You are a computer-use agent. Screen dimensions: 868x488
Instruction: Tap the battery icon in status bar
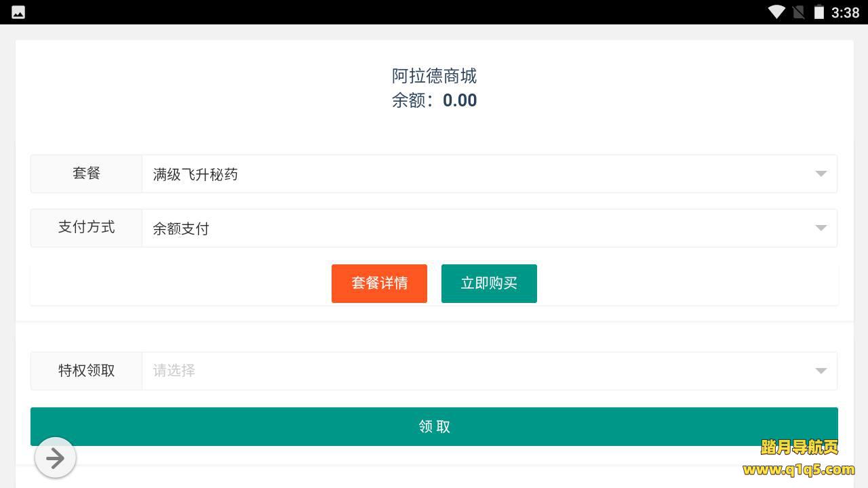pyautogui.click(x=818, y=12)
